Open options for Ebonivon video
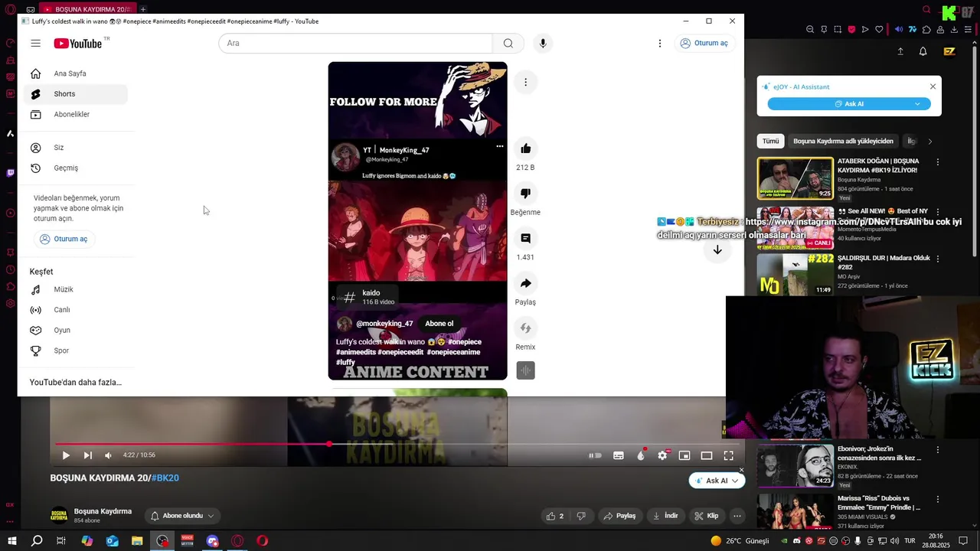 click(937, 450)
